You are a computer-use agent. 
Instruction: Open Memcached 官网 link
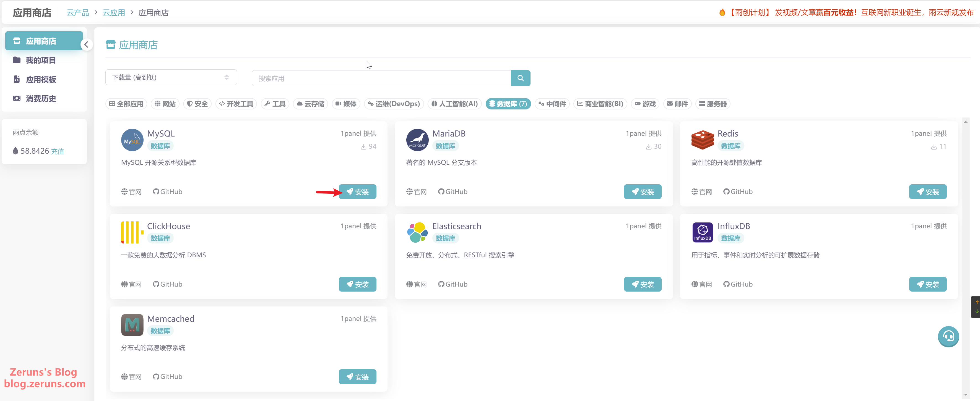click(x=131, y=377)
